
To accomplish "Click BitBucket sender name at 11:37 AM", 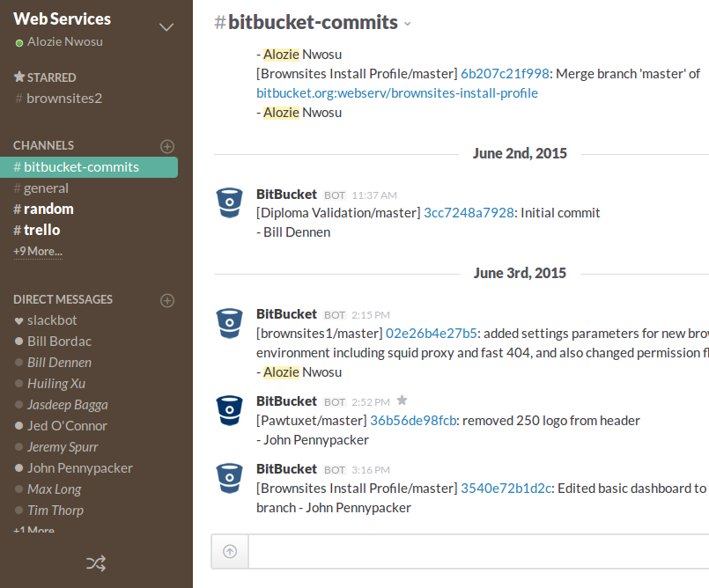I will 286,195.
